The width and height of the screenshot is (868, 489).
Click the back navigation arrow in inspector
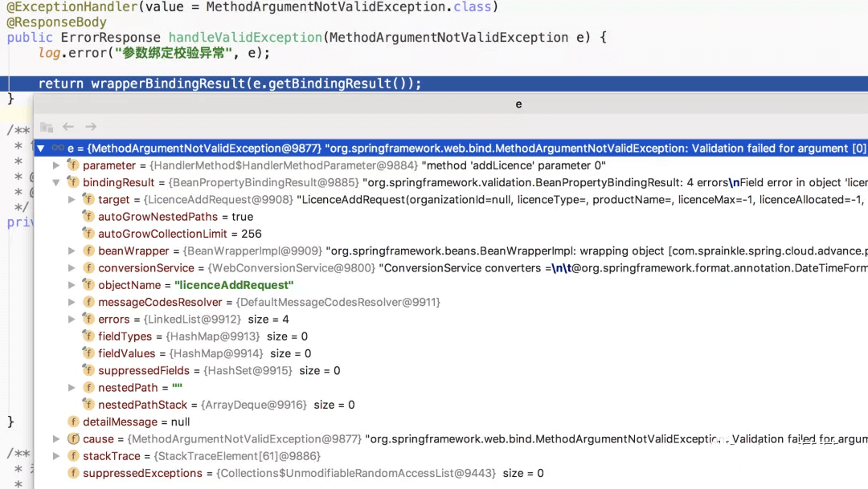(x=68, y=127)
